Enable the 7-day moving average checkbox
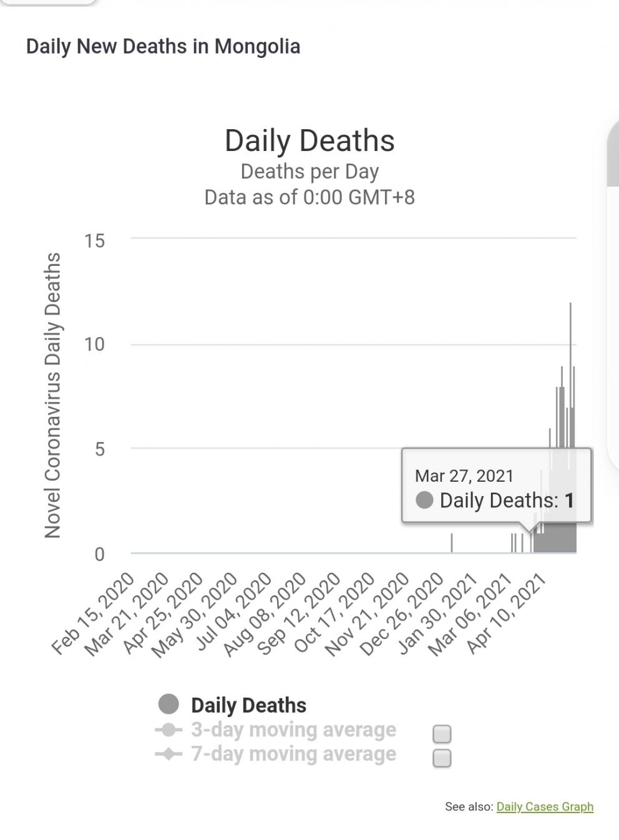The image size is (619, 840). tap(442, 758)
